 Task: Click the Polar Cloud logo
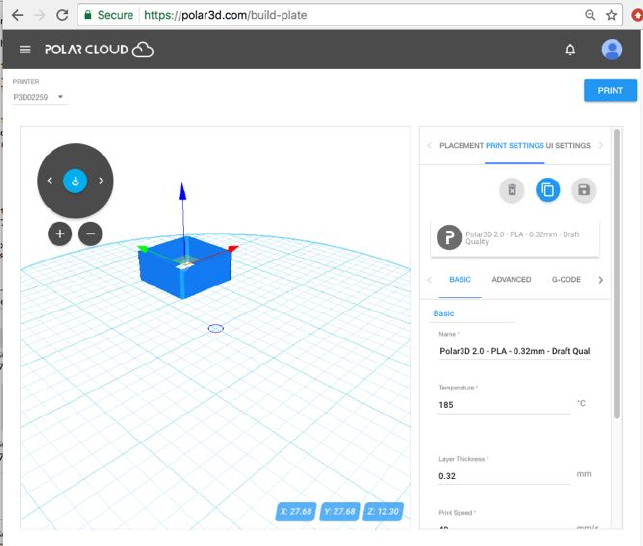[99, 50]
